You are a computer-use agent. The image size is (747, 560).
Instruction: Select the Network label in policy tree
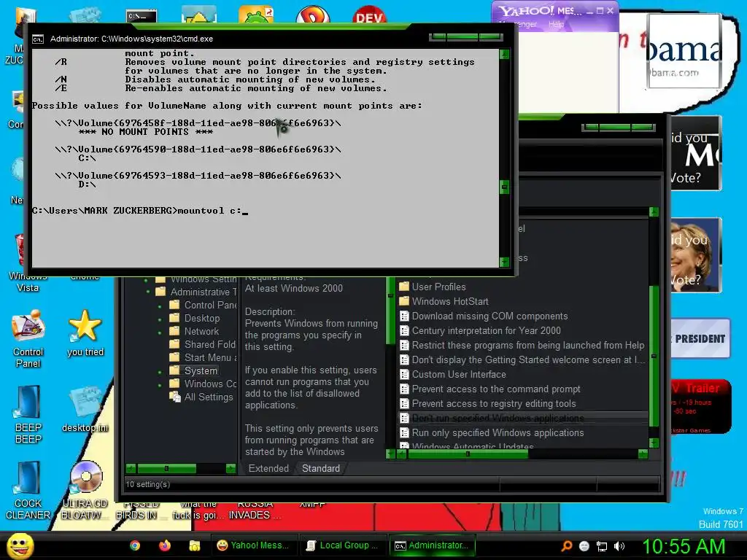point(201,332)
